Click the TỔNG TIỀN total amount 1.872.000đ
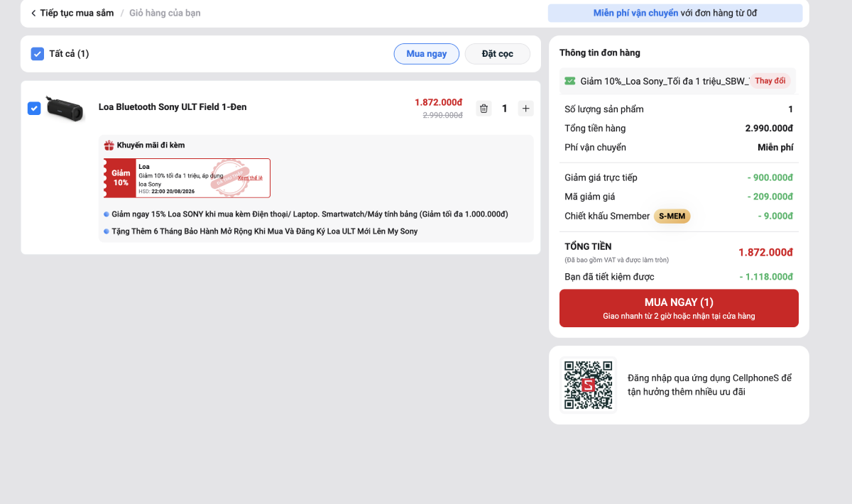 [765, 252]
